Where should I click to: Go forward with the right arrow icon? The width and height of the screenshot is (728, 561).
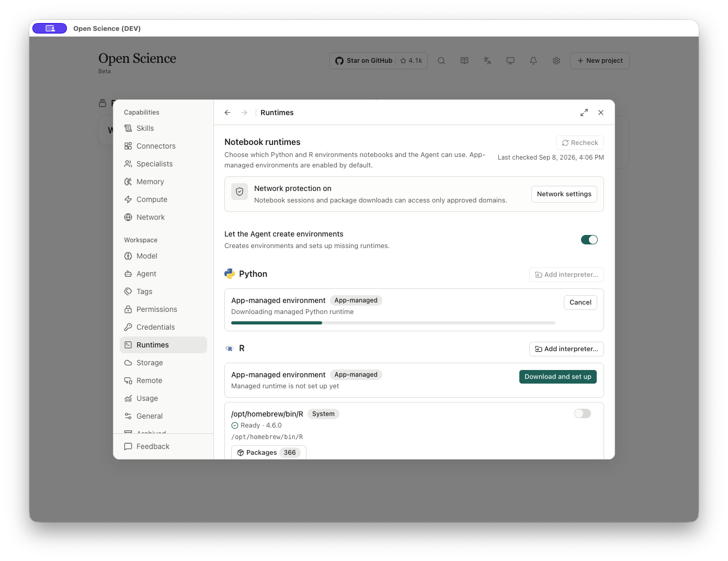(x=244, y=113)
